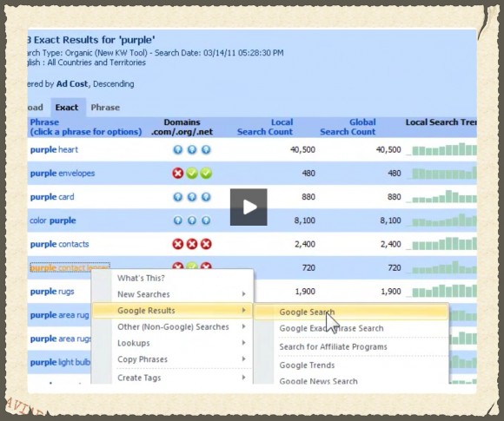Expand arrow next to Create Tags
504x421 pixels.
click(243, 378)
